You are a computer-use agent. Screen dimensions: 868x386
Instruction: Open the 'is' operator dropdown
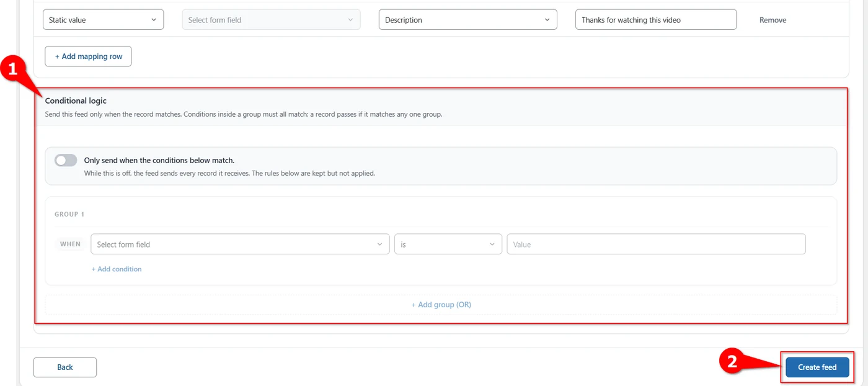pyautogui.click(x=448, y=244)
